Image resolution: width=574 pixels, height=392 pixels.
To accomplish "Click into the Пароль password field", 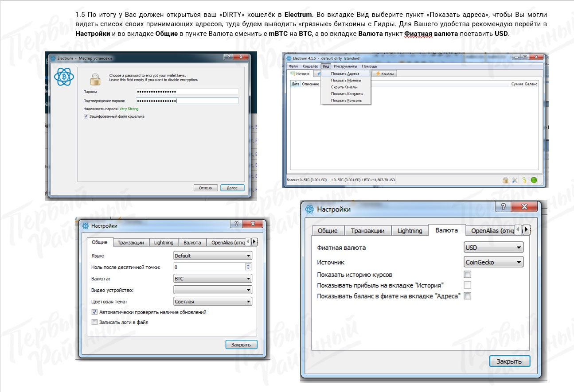I will pos(186,92).
